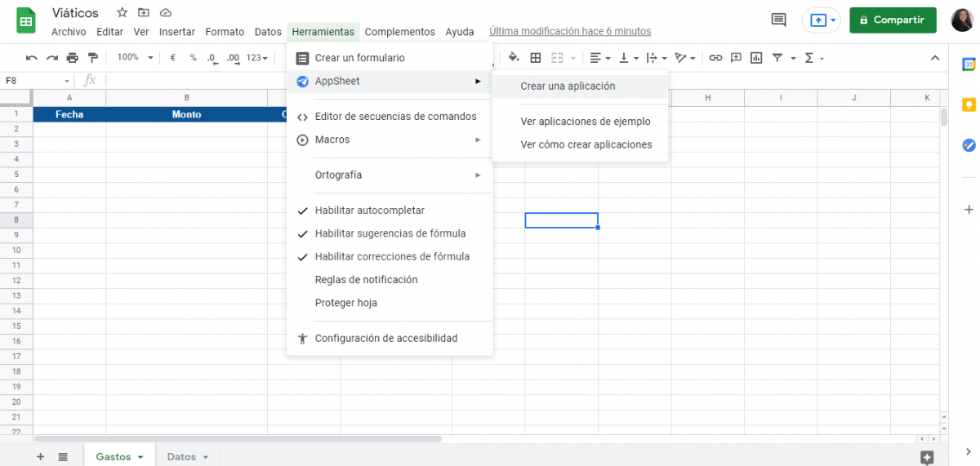The image size is (980, 466).
Task: Click the insert link icon
Action: 715,58
